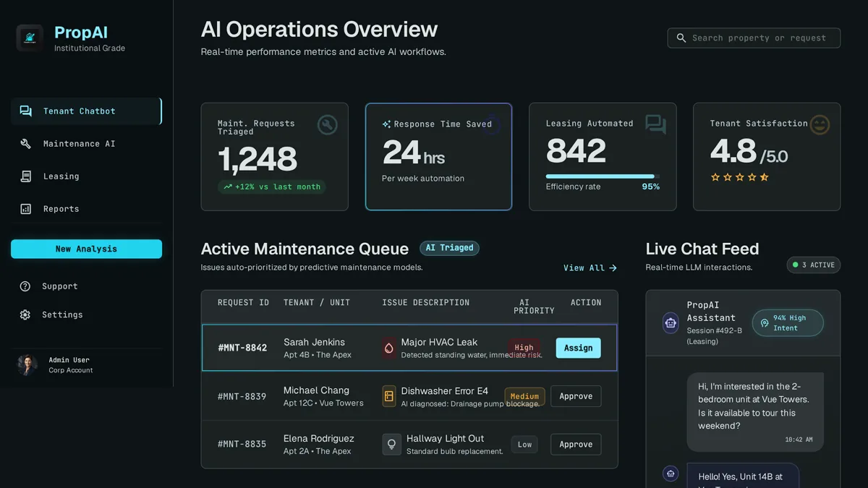Click the REQUEST ID column header
This screenshot has width=868, height=488.
pos(243,303)
